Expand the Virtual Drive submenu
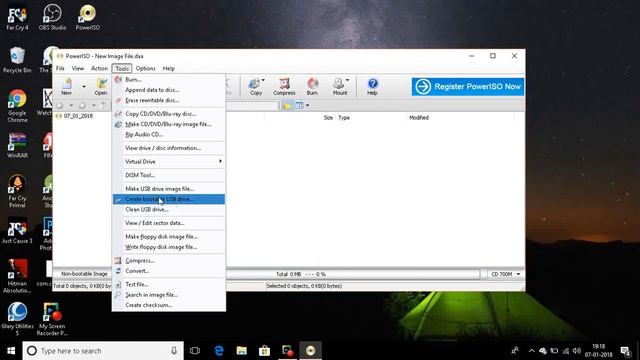 tap(169, 162)
